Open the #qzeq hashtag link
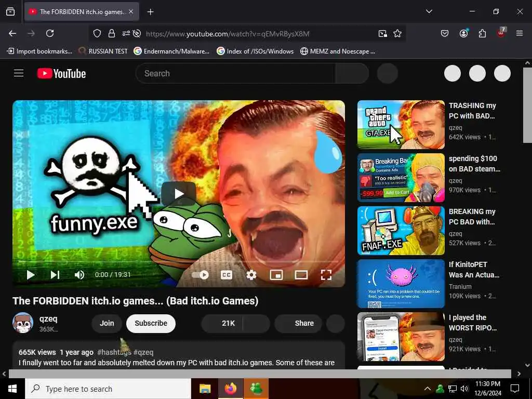532x399 pixels. click(143, 352)
